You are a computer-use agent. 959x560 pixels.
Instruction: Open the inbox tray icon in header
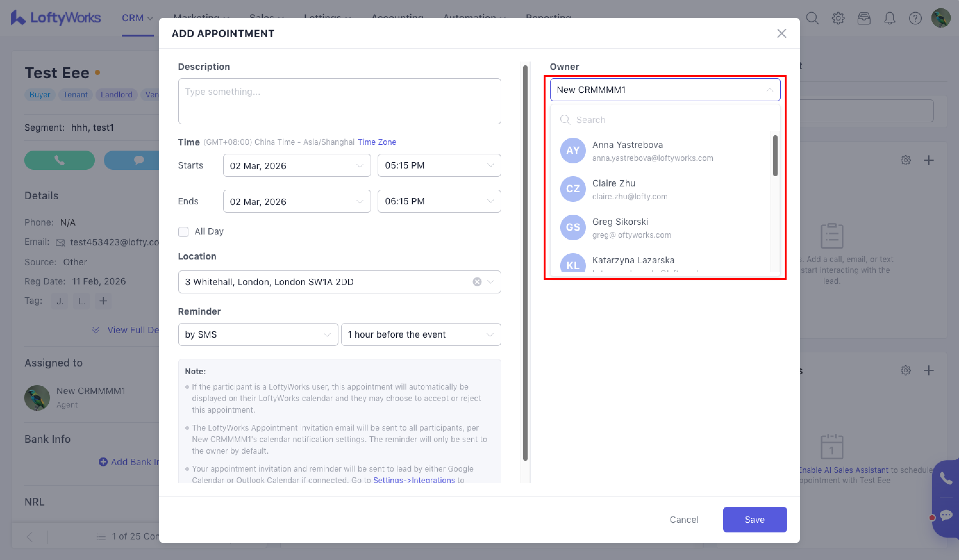click(863, 18)
